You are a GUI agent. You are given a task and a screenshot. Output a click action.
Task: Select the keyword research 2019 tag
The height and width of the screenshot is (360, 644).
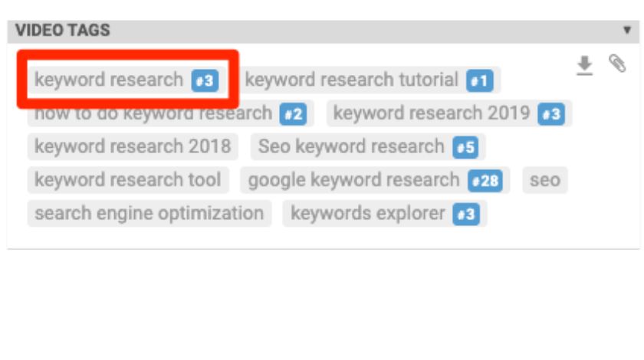pyautogui.click(x=449, y=113)
